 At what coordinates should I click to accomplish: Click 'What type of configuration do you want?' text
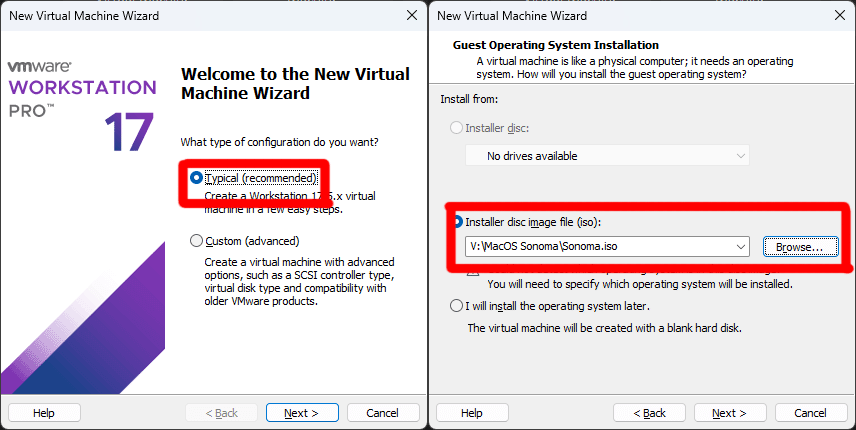(x=280, y=142)
